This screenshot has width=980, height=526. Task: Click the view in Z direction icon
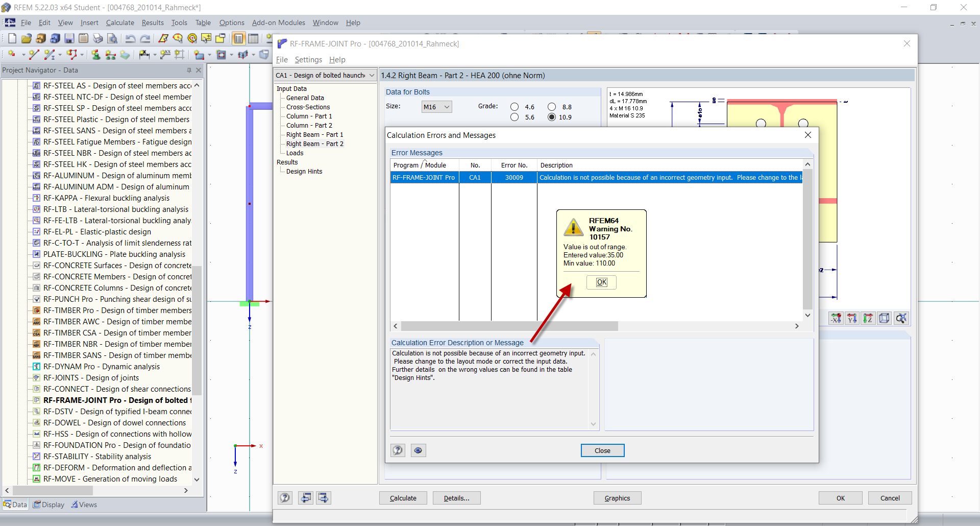click(868, 318)
